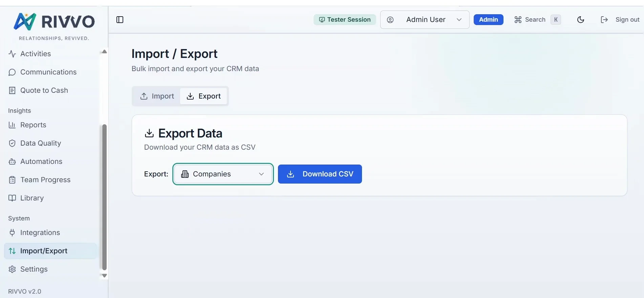This screenshot has height=298, width=644.
Task: Open Activities in the sidebar
Action: point(50,54)
